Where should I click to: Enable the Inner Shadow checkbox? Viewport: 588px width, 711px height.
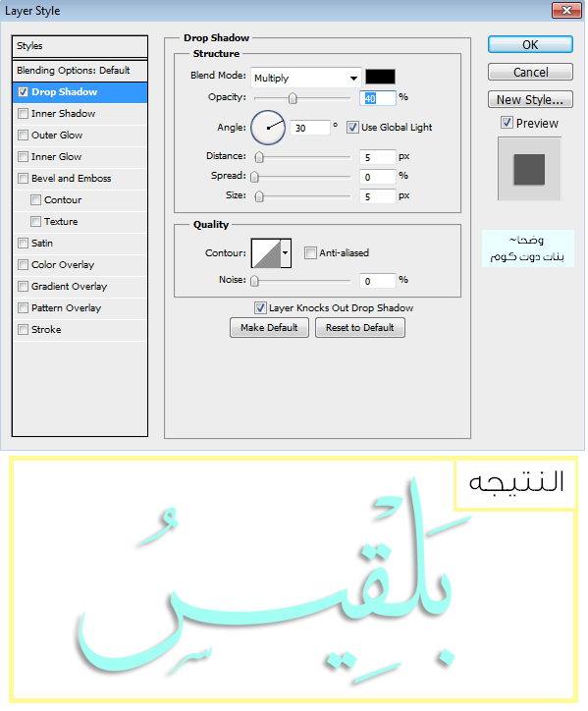[x=24, y=113]
